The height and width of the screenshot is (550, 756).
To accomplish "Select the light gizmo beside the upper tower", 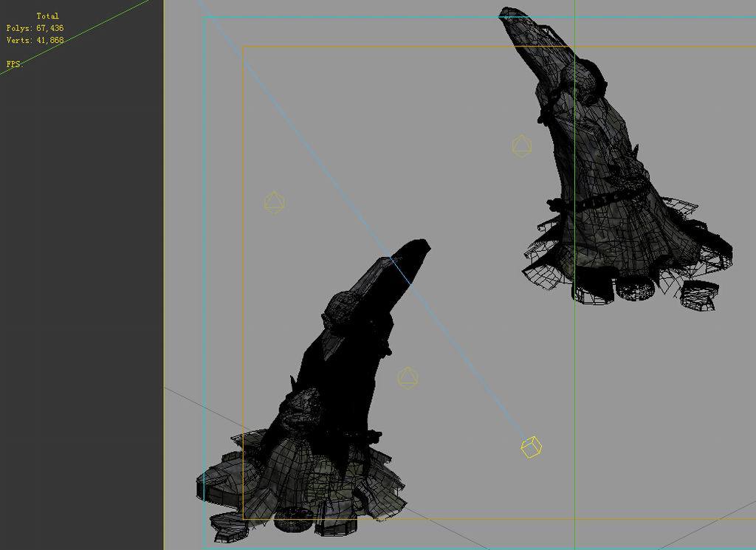I will (x=522, y=145).
